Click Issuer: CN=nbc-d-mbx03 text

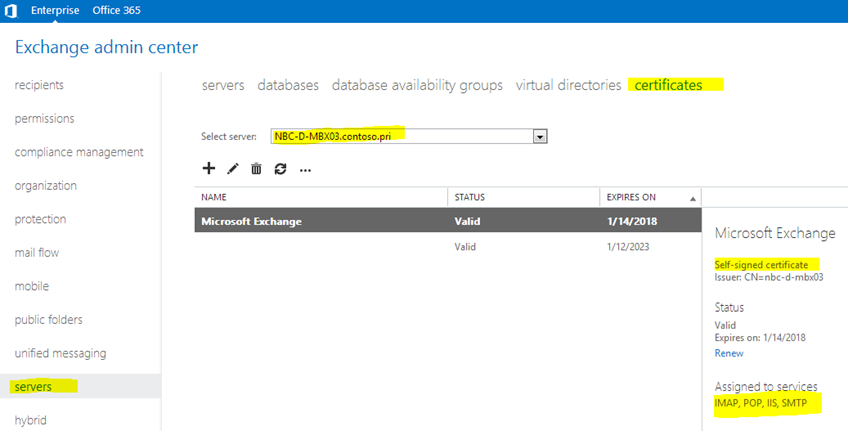tap(768, 277)
